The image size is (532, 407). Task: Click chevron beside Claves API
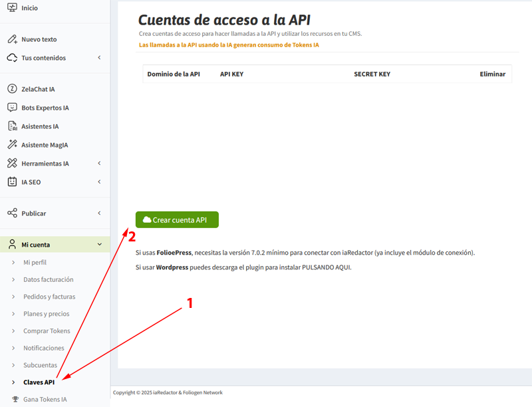click(13, 382)
